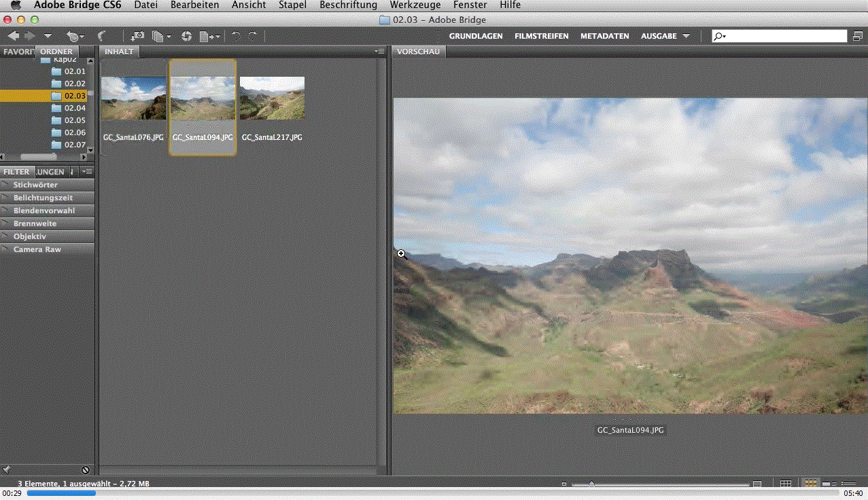This screenshot has height=500, width=868.
Task: Expand the Camera Raw filter section
Action: (37, 249)
